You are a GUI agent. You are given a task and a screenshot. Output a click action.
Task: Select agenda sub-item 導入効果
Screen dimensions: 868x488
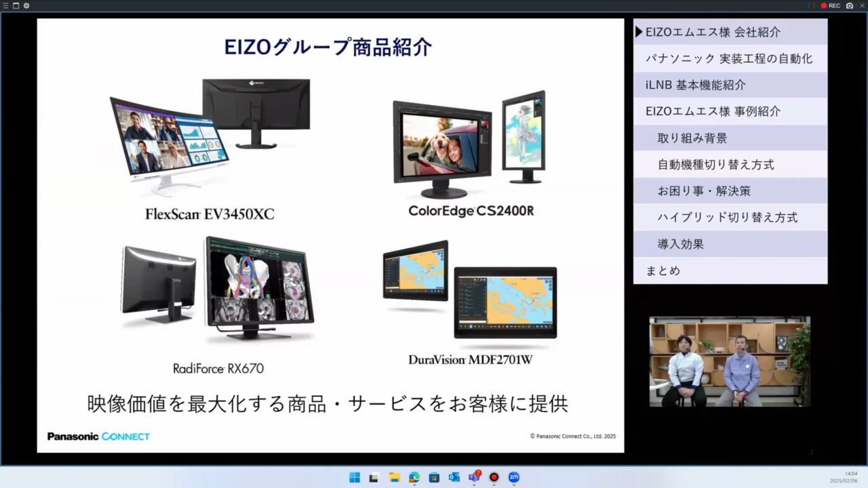point(730,243)
